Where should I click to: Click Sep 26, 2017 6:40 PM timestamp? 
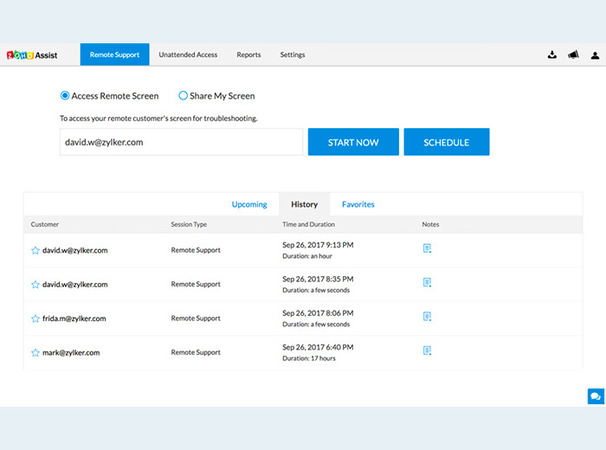point(318,347)
